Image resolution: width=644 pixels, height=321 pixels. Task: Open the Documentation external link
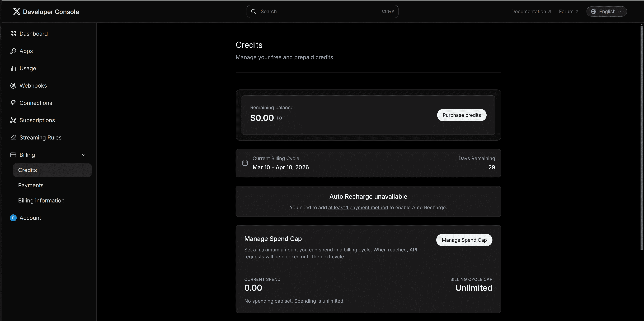pos(531,12)
